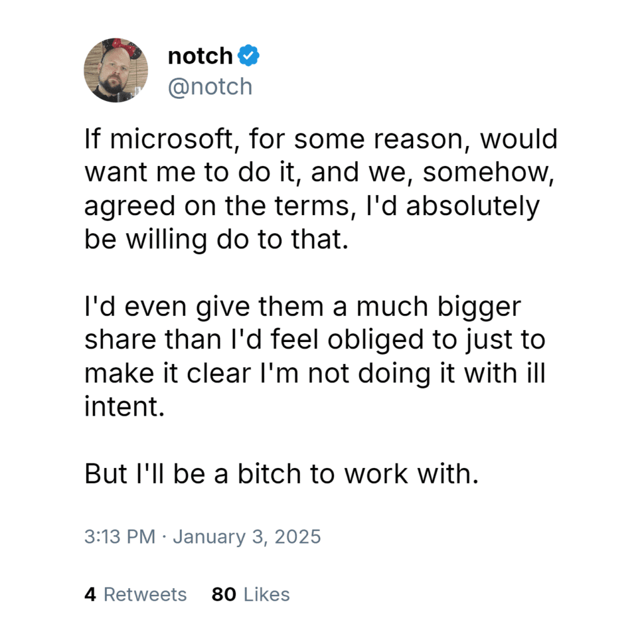Image resolution: width=644 pixels, height=644 pixels.
Task: Click the 3:13 PM timestamp
Action: click(119, 537)
